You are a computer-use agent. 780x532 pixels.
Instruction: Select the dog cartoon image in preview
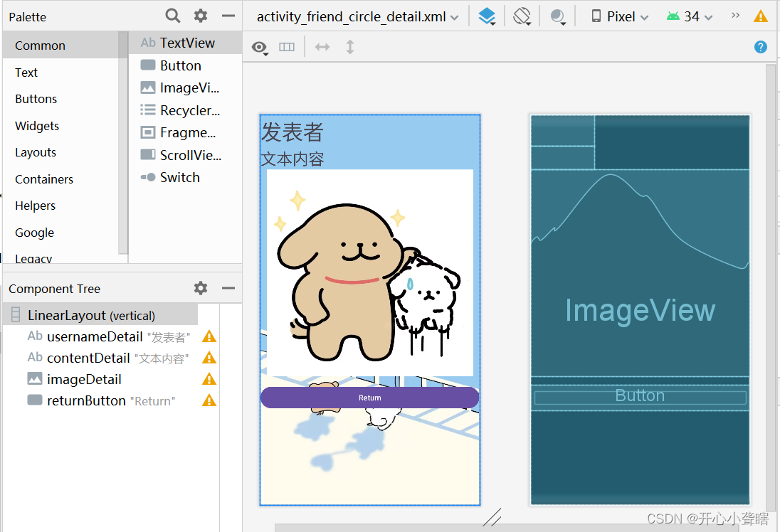coord(370,272)
